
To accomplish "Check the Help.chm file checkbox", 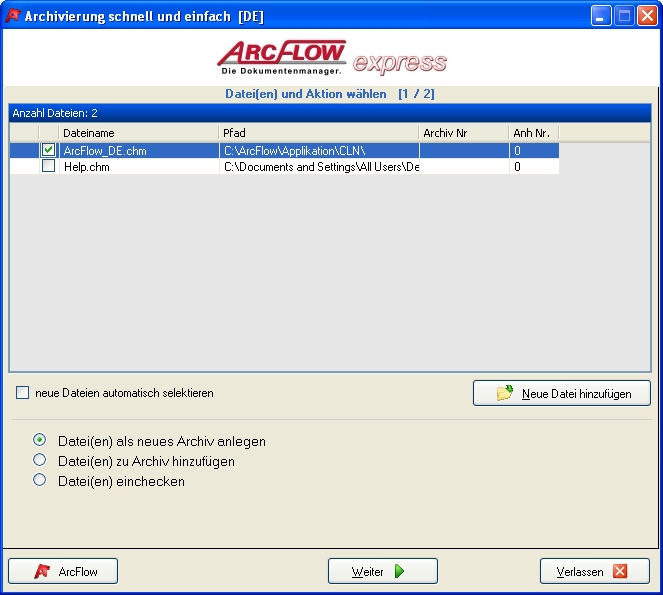I will (49, 166).
